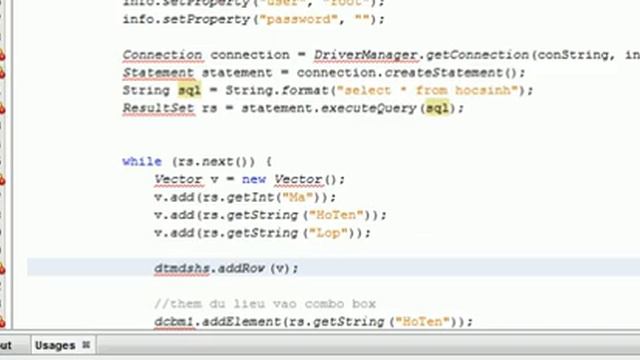Click error marker beside dcbm1.addElement line
The width and height of the screenshot is (640, 360).
[2, 322]
